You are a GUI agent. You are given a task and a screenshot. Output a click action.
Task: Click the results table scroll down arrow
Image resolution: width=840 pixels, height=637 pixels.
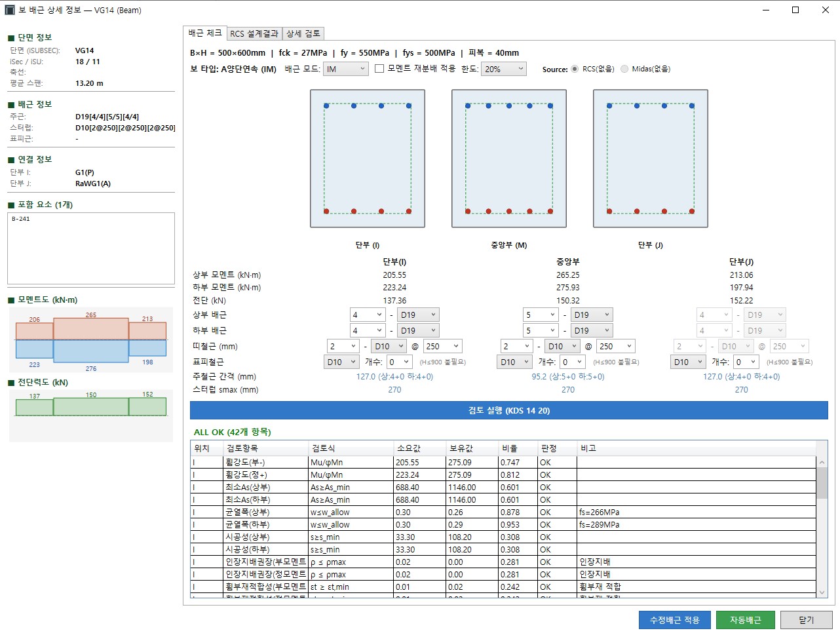pyautogui.click(x=822, y=592)
